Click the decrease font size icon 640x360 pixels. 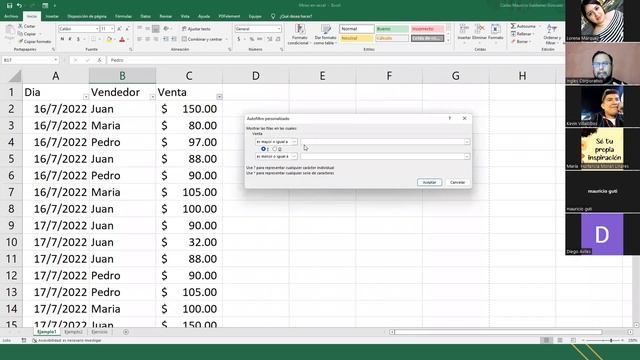pos(127,29)
